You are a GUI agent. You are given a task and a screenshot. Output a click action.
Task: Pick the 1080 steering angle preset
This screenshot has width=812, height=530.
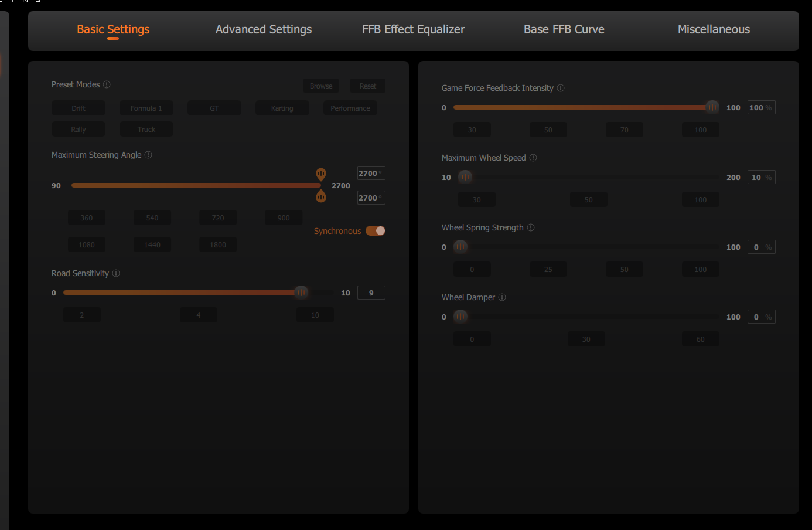pos(87,245)
